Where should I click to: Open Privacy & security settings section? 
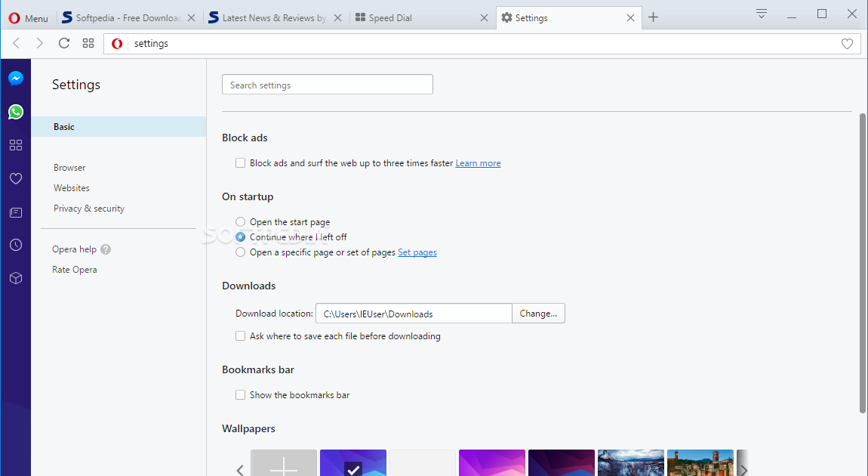(x=89, y=209)
